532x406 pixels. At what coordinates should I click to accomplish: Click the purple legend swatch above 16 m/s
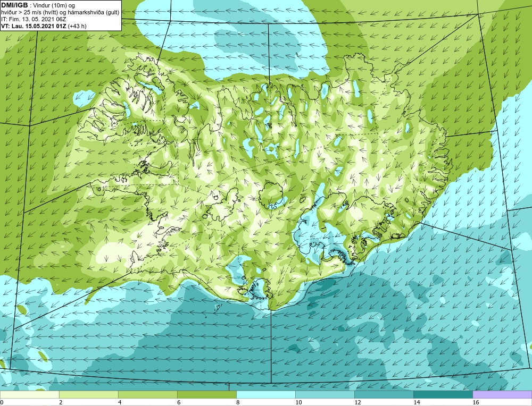502,394
